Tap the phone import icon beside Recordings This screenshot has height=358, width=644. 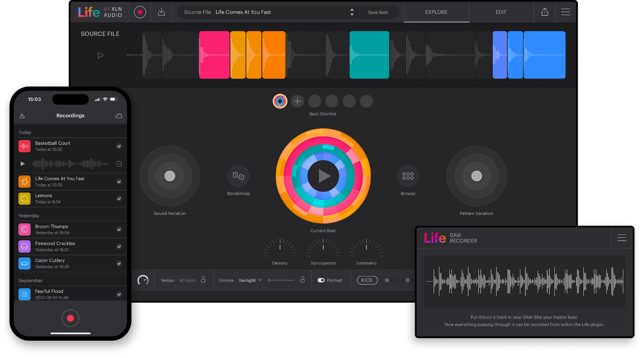coord(22,116)
